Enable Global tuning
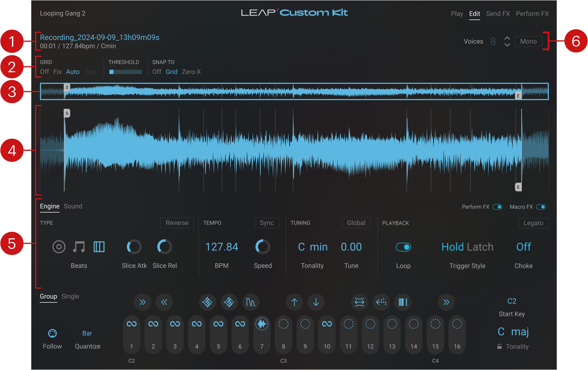Viewport: 588px width, 370px height. click(356, 223)
